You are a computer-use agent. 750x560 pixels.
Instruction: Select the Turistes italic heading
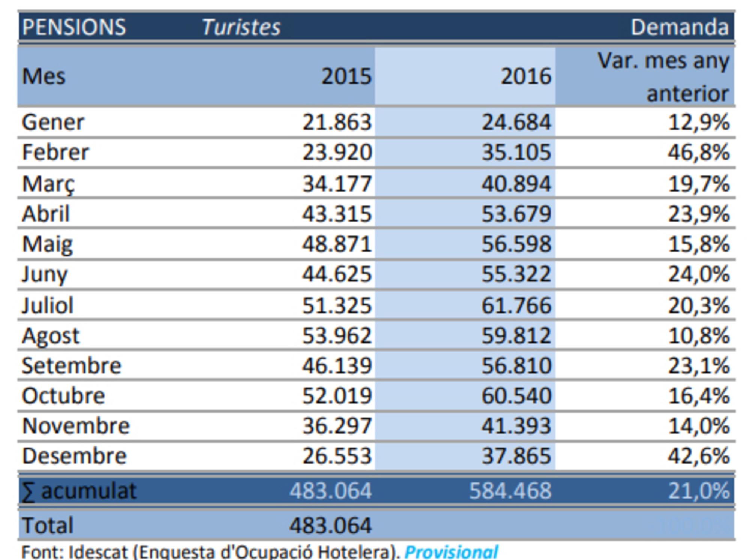pos(241,27)
